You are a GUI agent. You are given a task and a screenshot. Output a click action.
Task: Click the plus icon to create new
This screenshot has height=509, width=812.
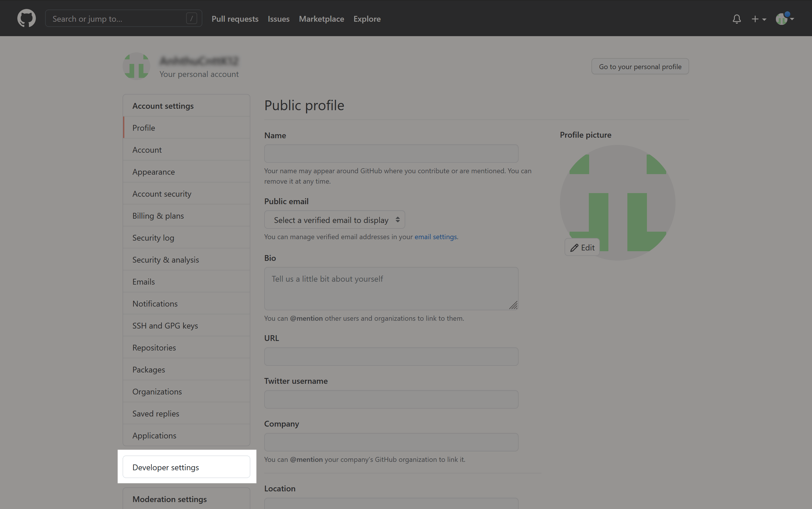tap(755, 19)
